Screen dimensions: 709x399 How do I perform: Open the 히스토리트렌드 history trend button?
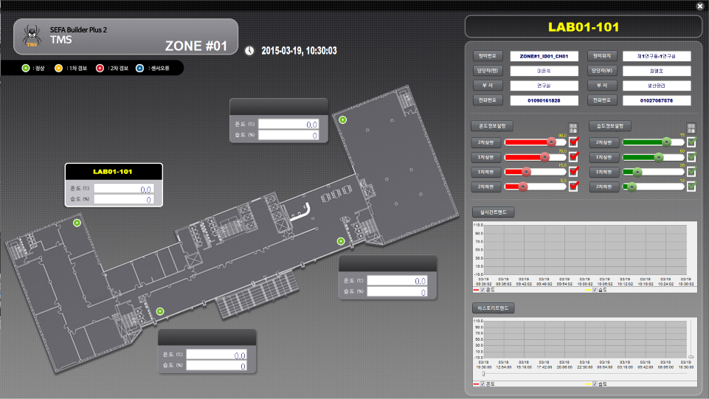(493, 308)
